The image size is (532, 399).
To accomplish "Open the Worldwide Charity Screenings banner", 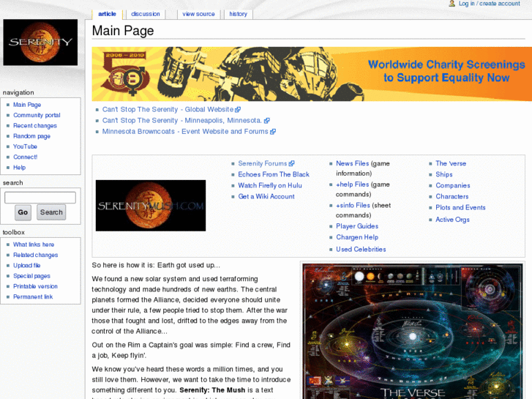I will [x=312, y=74].
